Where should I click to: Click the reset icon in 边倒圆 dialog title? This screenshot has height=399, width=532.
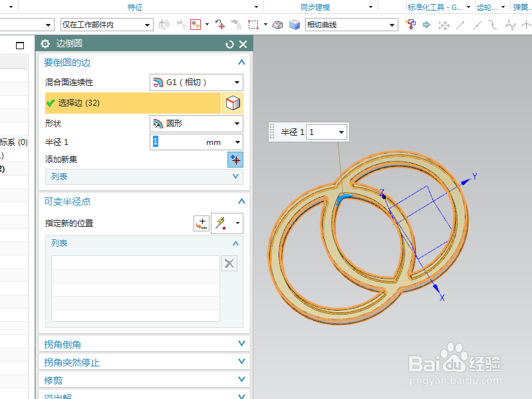pyautogui.click(x=230, y=43)
